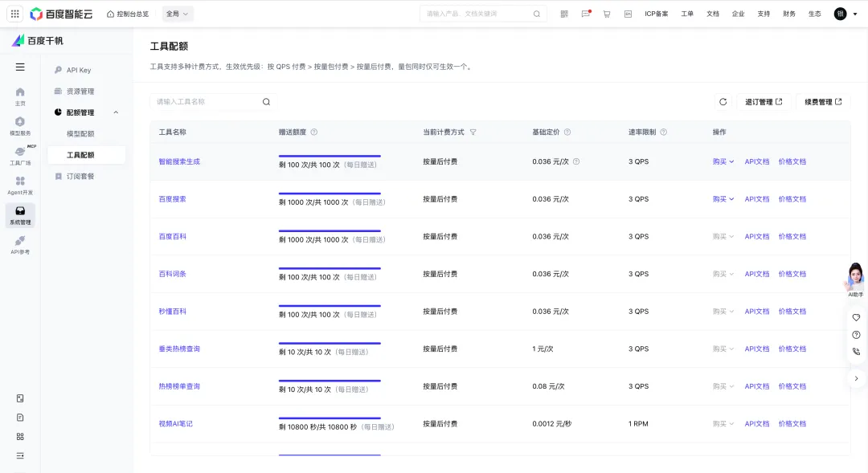
Task: Click the bottom sidebar document icon
Action: (x=20, y=418)
